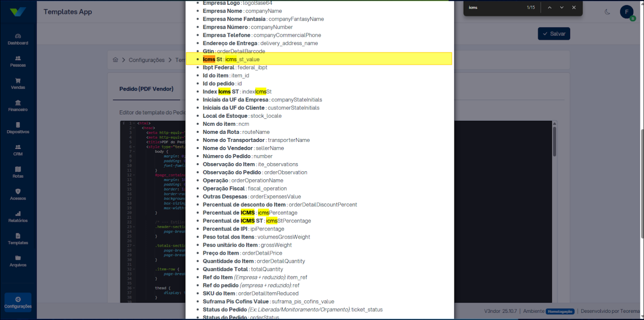Open Templates in the sidebar menu
This screenshot has width=644, height=320.
pyautogui.click(x=18, y=239)
